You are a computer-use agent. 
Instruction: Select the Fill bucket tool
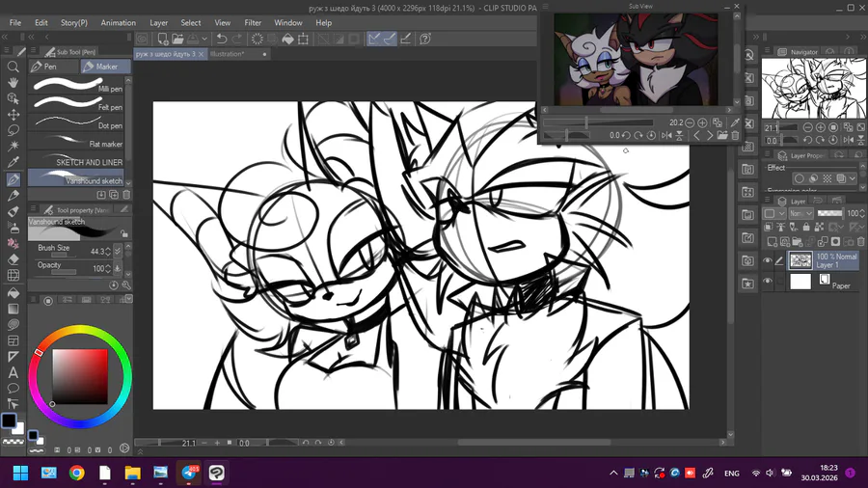click(14, 292)
